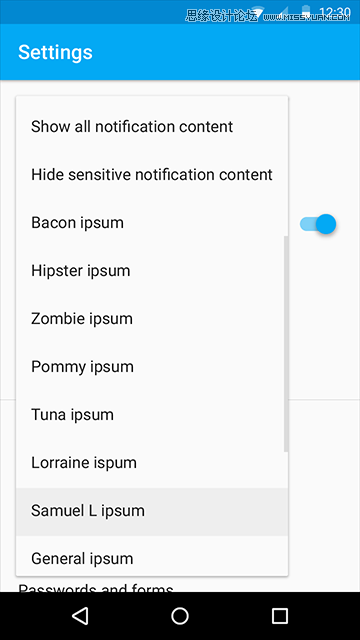360x640 pixels.
Task: Tap the Wi-Fi signal icon in status bar
Action: (258, 11)
